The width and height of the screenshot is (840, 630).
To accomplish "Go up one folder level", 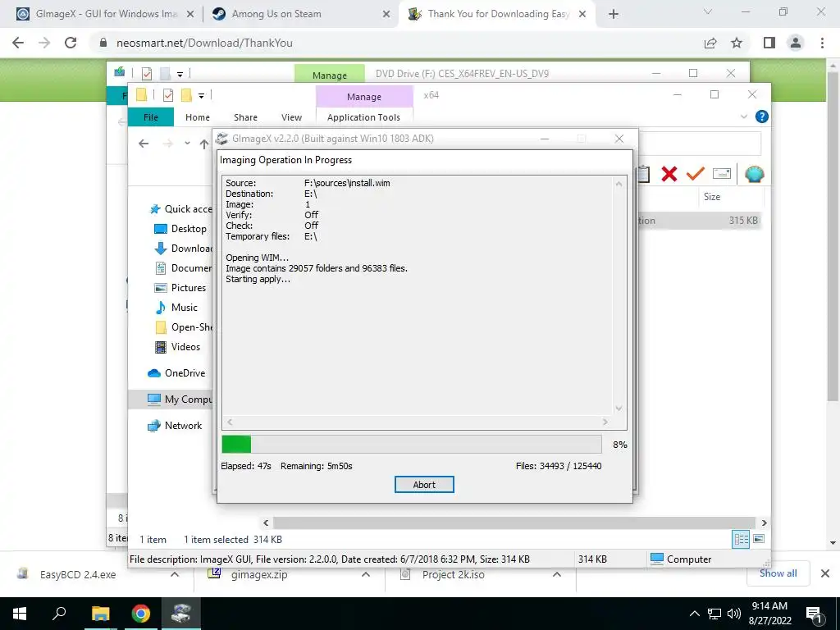I will pyautogui.click(x=203, y=144).
